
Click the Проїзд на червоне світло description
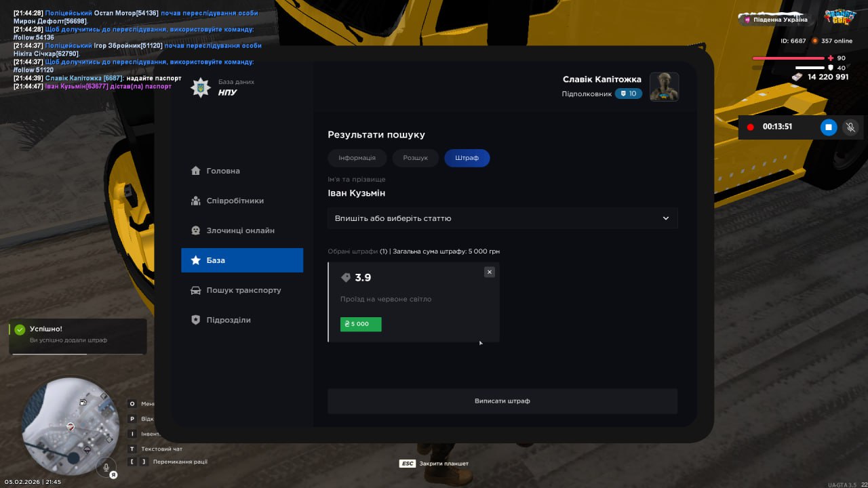(386, 299)
